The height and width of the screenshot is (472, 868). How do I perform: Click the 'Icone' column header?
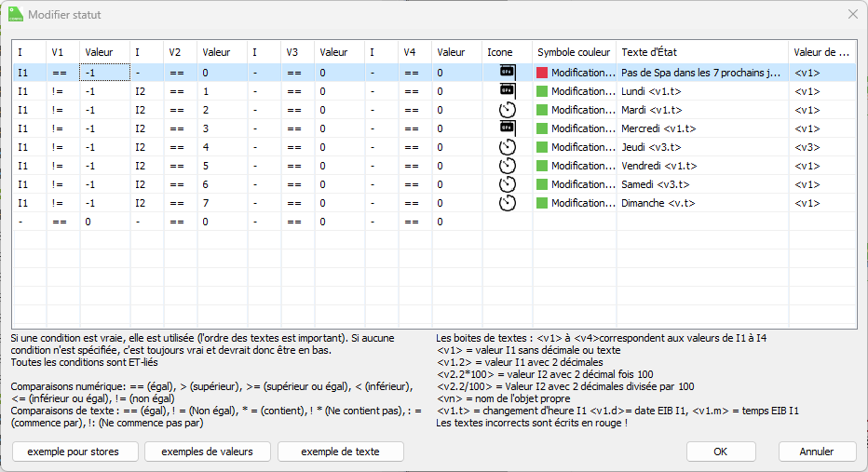click(x=507, y=52)
